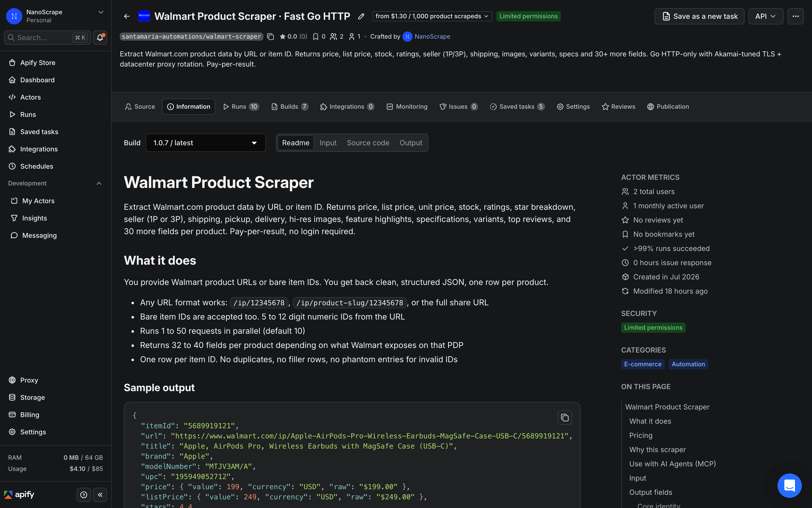This screenshot has width=812, height=508.
Task: Jump to What it does in page outline
Action: [x=650, y=421]
